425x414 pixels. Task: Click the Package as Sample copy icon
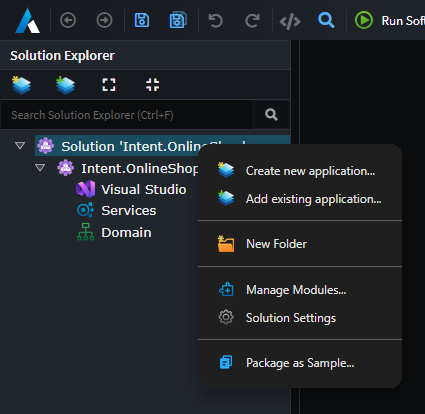click(x=226, y=362)
